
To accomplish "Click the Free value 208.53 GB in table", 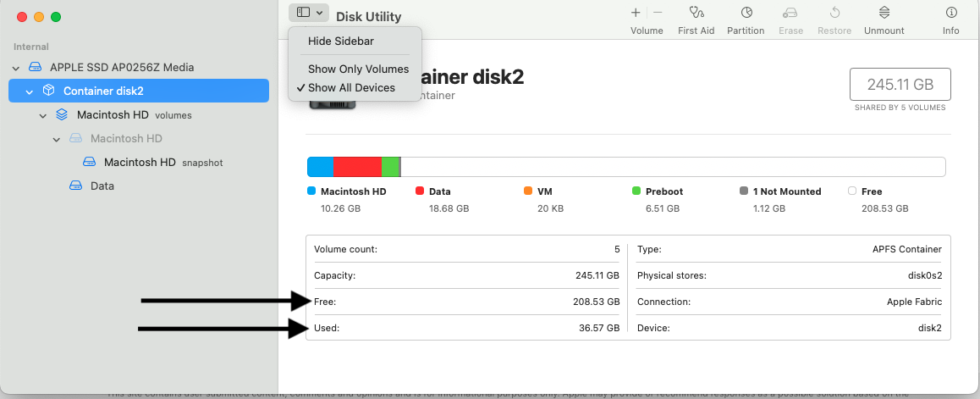I will pos(597,302).
